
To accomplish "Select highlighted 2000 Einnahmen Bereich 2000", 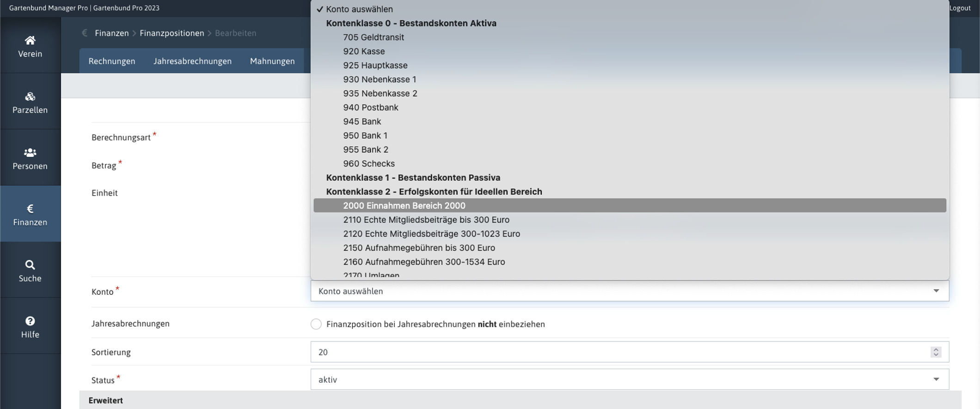I will 630,205.
